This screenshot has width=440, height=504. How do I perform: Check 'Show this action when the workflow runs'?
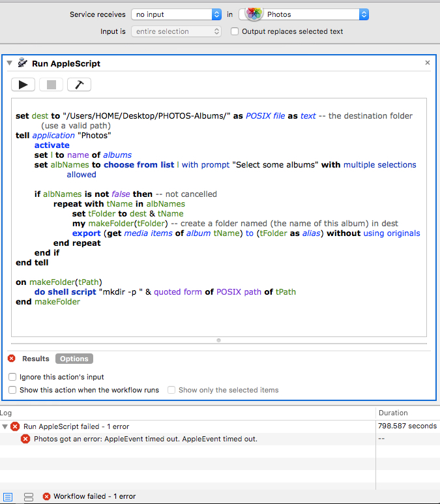point(13,390)
